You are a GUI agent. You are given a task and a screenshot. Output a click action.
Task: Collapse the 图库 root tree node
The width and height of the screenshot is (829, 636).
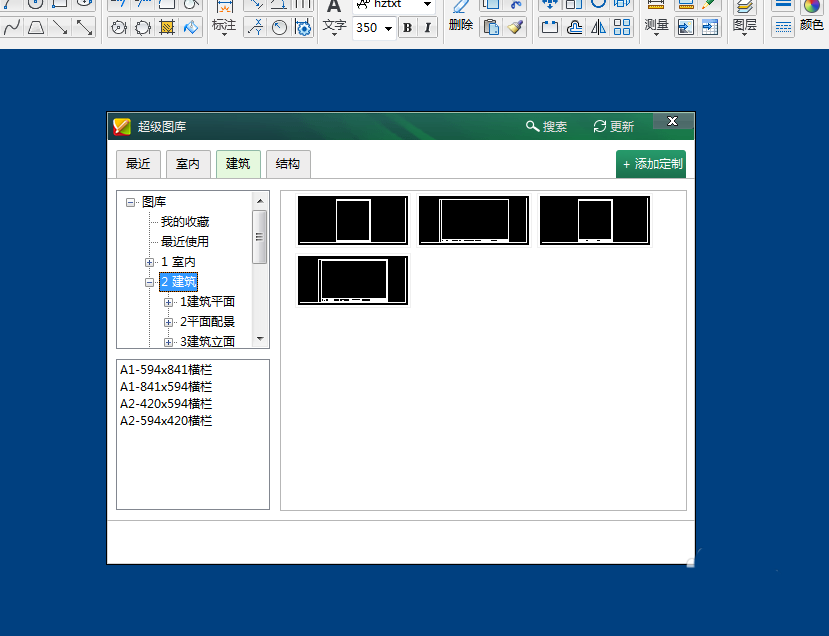pos(130,202)
